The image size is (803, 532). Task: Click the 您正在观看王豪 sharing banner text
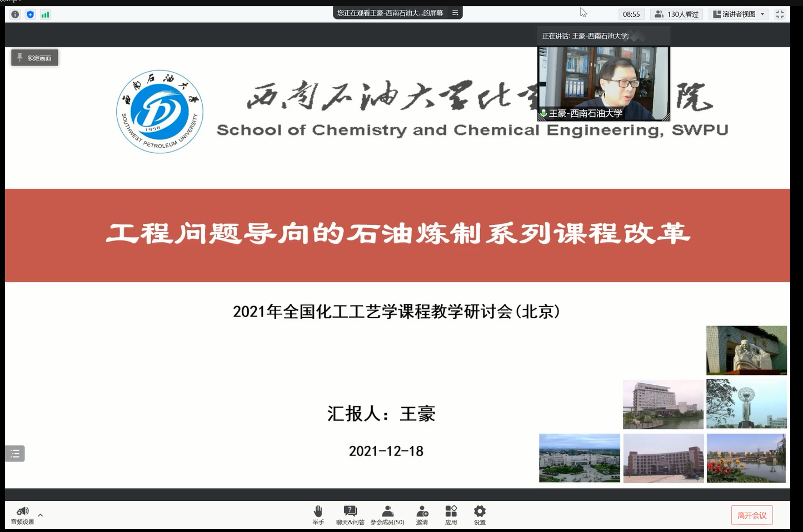[x=390, y=13]
